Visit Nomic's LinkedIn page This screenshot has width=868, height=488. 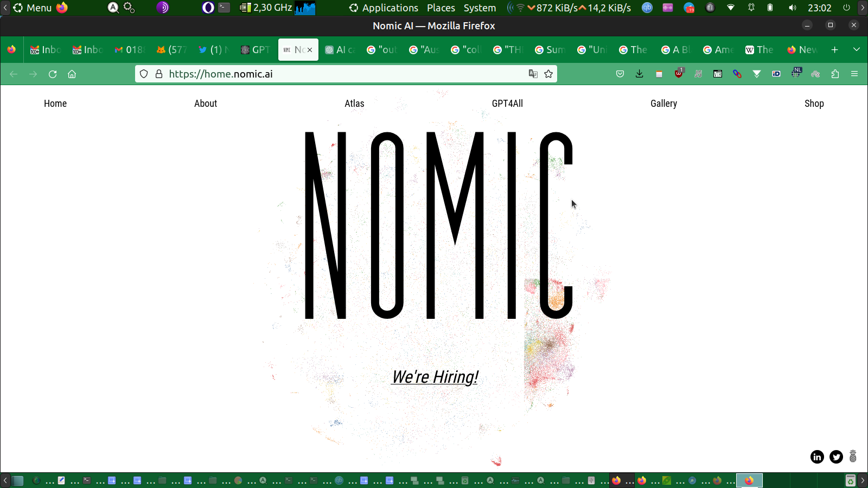(x=817, y=457)
